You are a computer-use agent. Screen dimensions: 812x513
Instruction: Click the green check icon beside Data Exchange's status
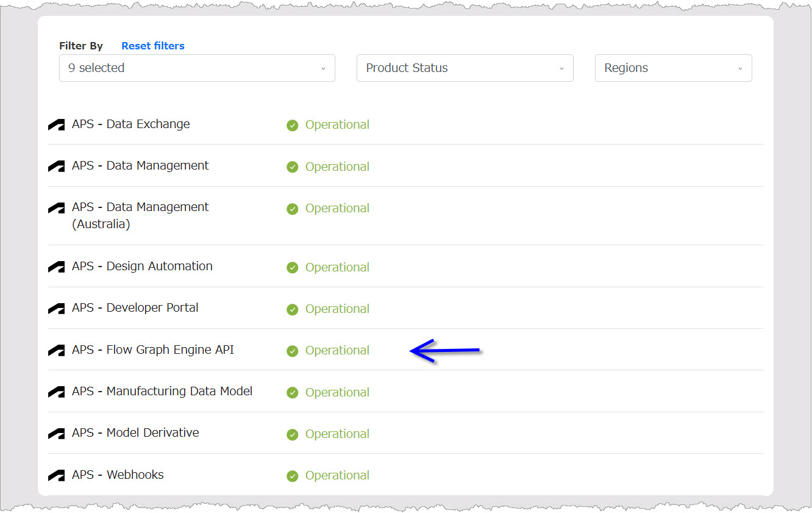point(293,125)
